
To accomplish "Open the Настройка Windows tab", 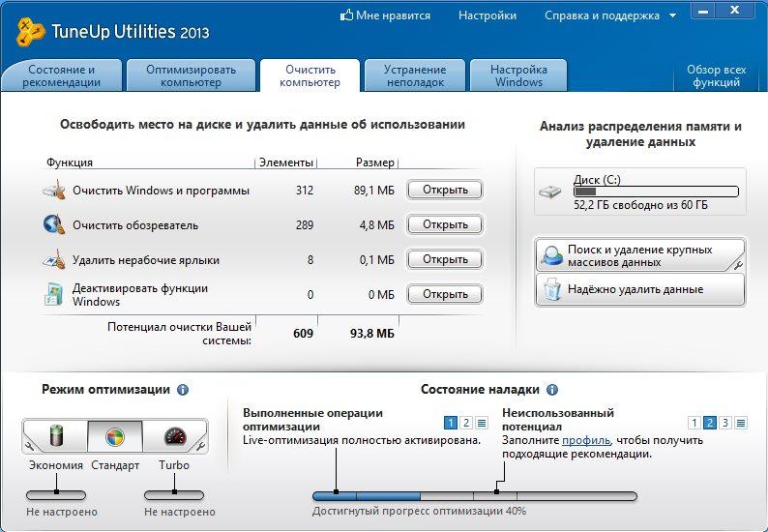I will coord(518,75).
